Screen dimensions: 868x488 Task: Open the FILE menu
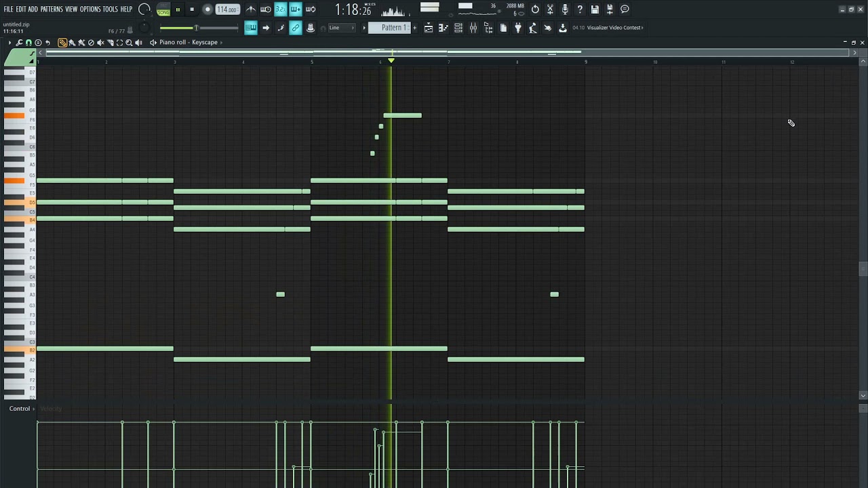coord(8,9)
